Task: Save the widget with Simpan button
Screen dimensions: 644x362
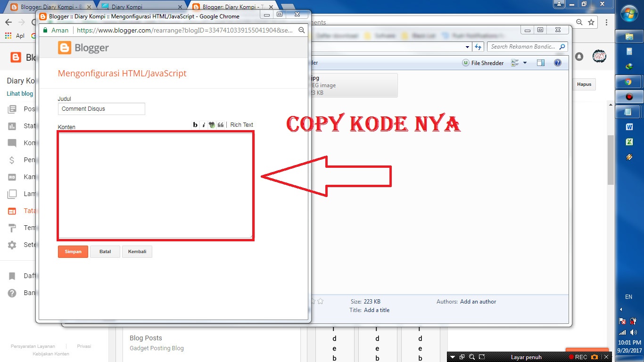Action: click(73, 252)
